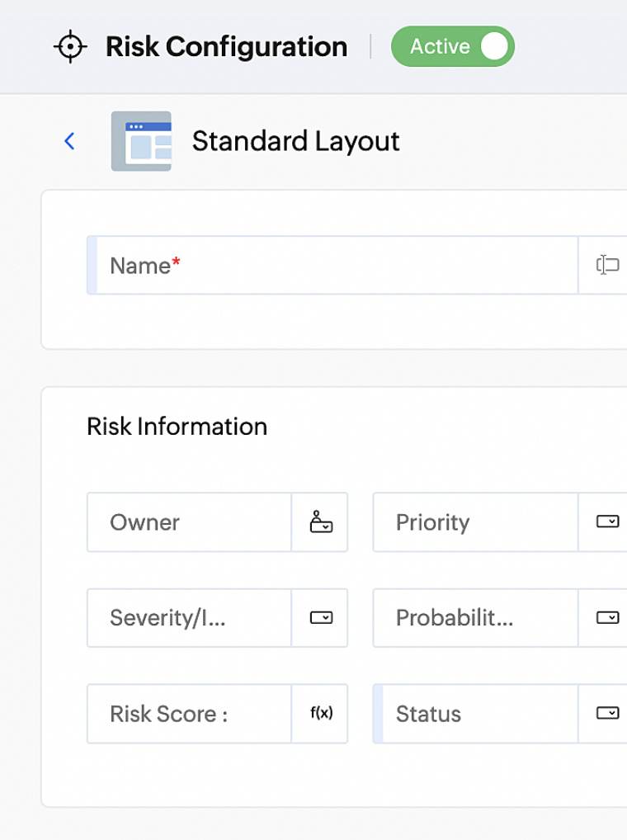
Task: Click the user lookup icon on the Owner field
Action: (x=320, y=521)
